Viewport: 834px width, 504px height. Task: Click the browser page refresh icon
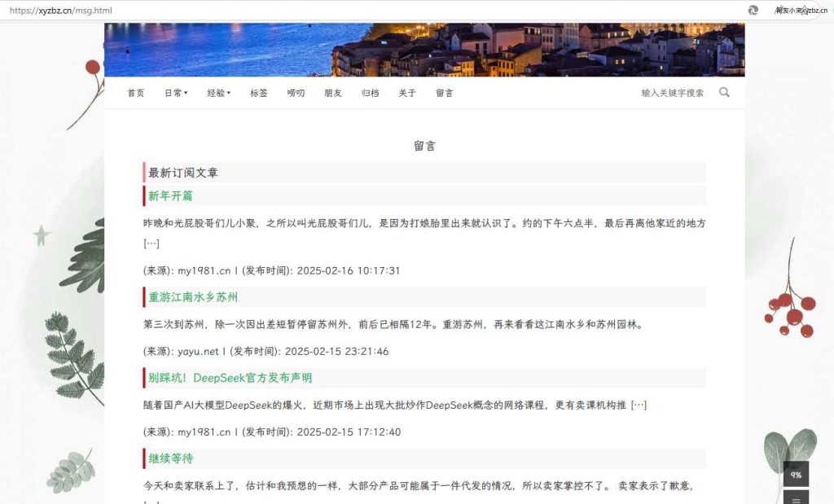pyautogui.click(x=752, y=10)
